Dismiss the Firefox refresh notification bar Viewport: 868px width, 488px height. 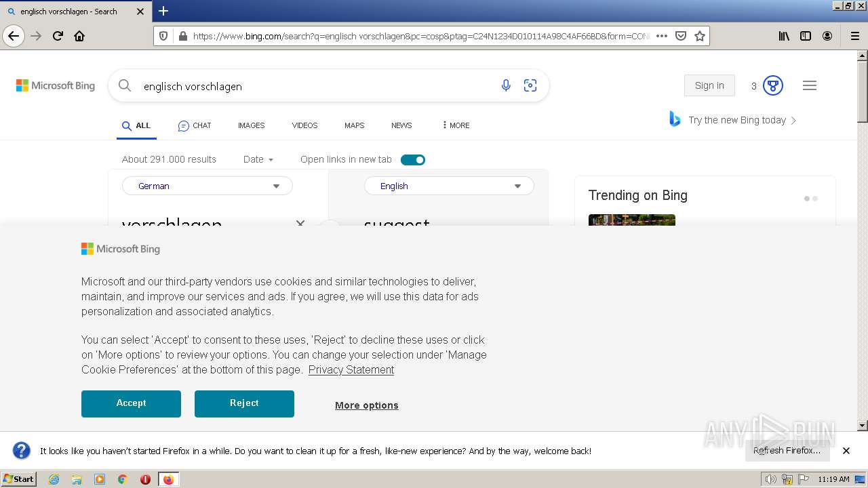point(846,451)
